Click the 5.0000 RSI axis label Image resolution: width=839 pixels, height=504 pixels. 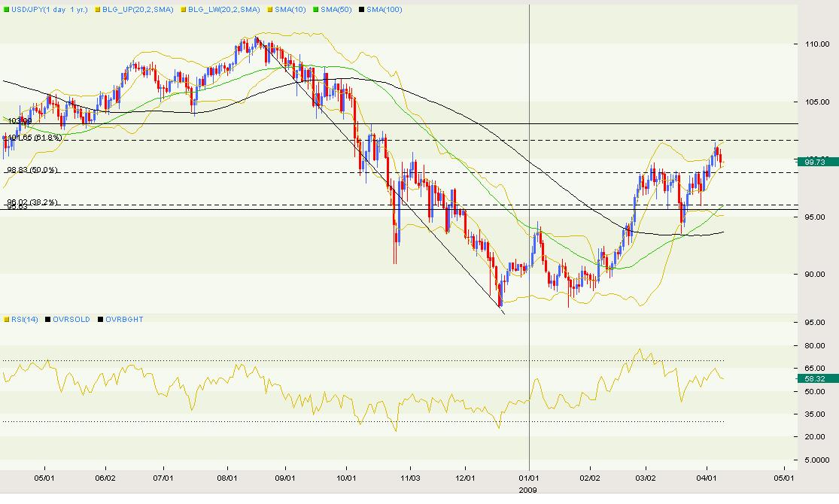click(817, 460)
